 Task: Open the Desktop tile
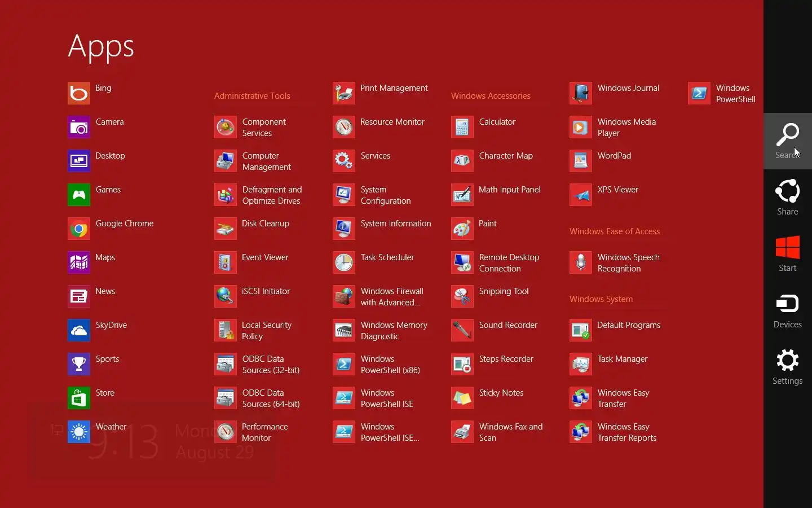pyautogui.click(x=79, y=161)
